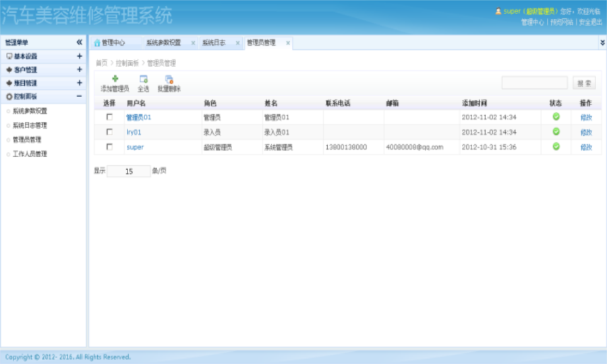607x364 pixels.
Task: Expand the 客户管理 menu section
Action: coord(79,69)
